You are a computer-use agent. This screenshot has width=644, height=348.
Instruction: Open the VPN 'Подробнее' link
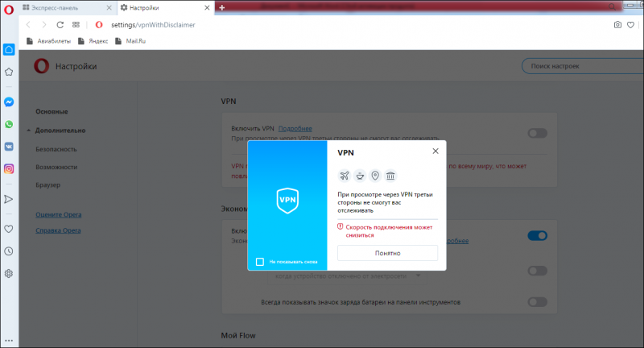(x=295, y=129)
